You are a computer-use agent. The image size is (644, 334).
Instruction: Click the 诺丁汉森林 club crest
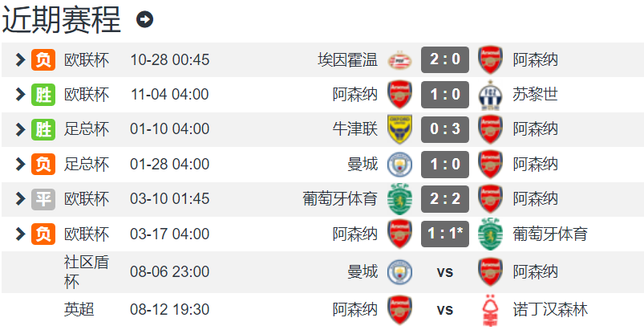[489, 310]
